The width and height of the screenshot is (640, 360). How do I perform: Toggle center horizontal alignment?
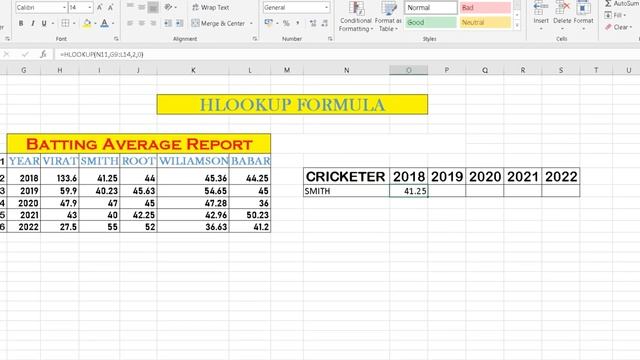point(141,23)
